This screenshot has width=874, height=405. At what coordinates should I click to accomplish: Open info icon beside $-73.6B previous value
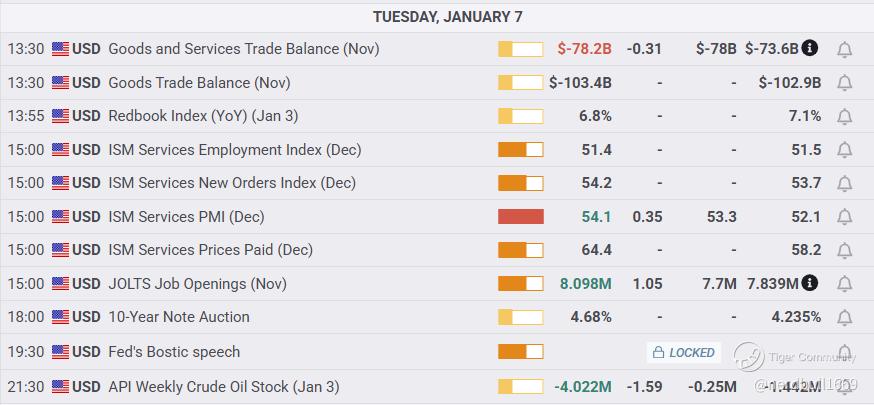810,48
